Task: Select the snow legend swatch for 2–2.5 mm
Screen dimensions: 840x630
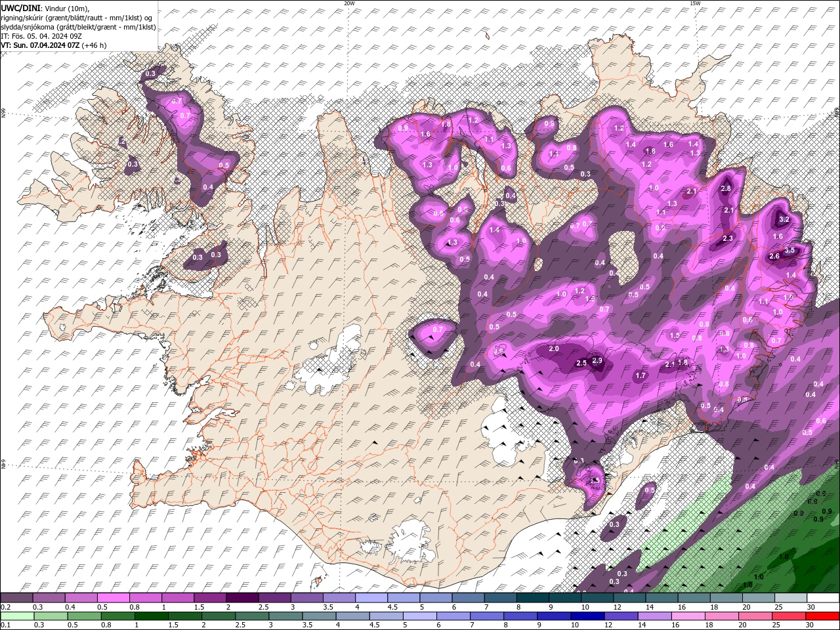Action: (x=242, y=598)
